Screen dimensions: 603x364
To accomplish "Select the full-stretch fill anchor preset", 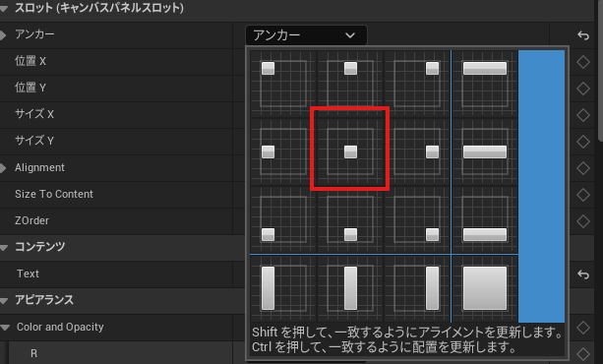I will click(485, 288).
